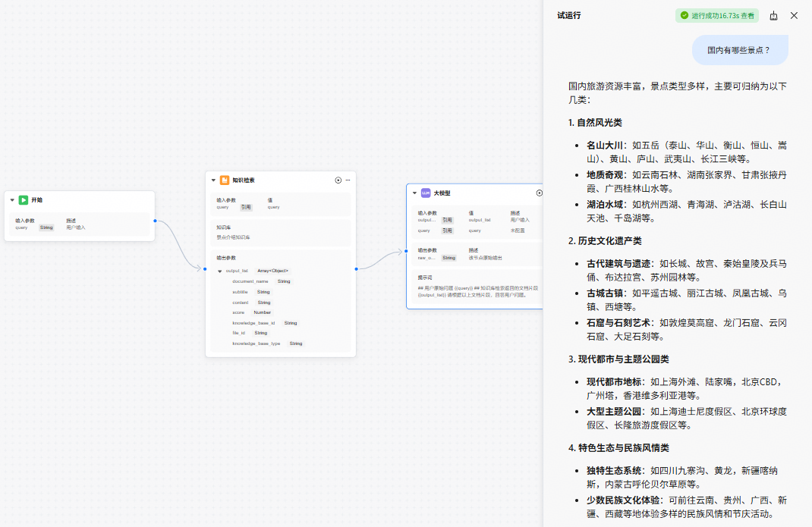Run the 知识检索 node with its play button
812x527 pixels.
click(338, 180)
